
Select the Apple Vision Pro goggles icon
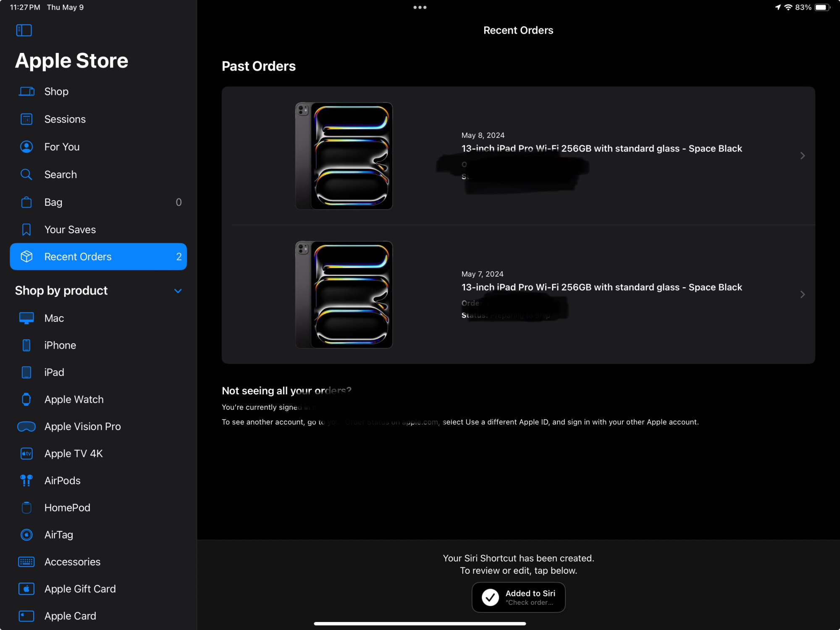pyautogui.click(x=26, y=427)
